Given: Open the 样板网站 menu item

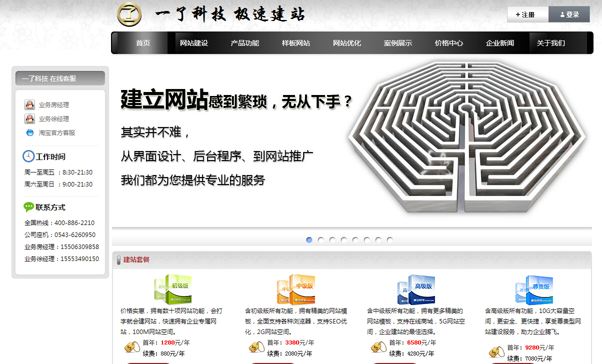Looking at the screenshot, I should click(296, 43).
